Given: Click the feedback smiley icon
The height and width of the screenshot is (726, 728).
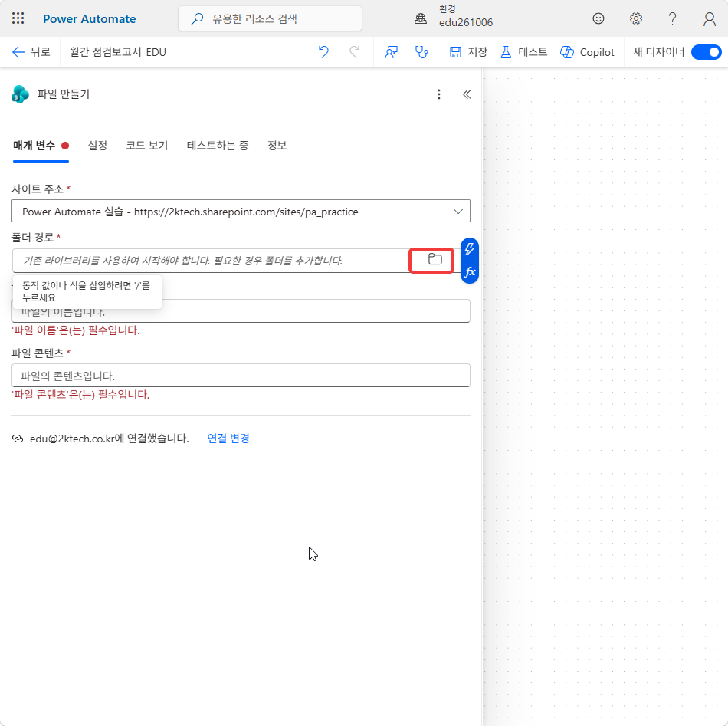Looking at the screenshot, I should [598, 18].
